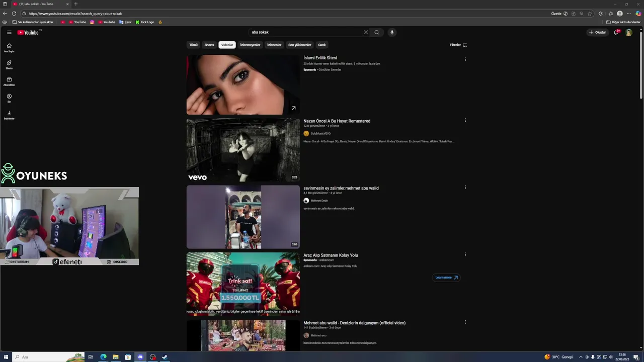Open sevinmesin ey zalimler.mehmet abu walid title

pos(341,188)
